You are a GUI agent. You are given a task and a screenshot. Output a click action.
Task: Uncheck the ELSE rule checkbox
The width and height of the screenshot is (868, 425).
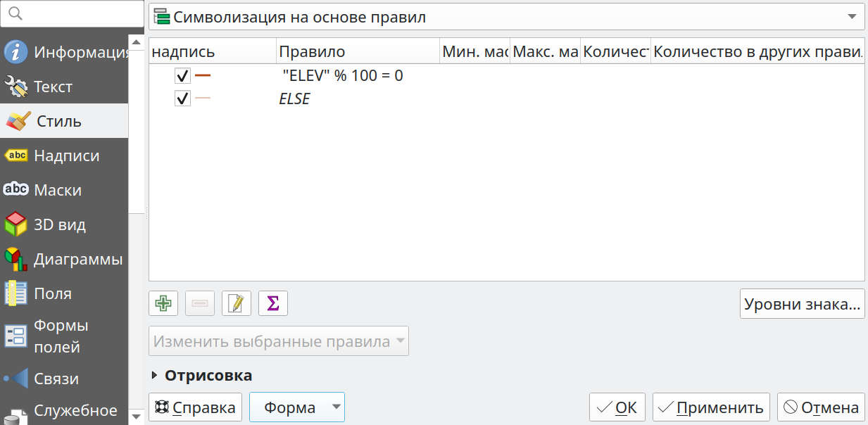(183, 99)
